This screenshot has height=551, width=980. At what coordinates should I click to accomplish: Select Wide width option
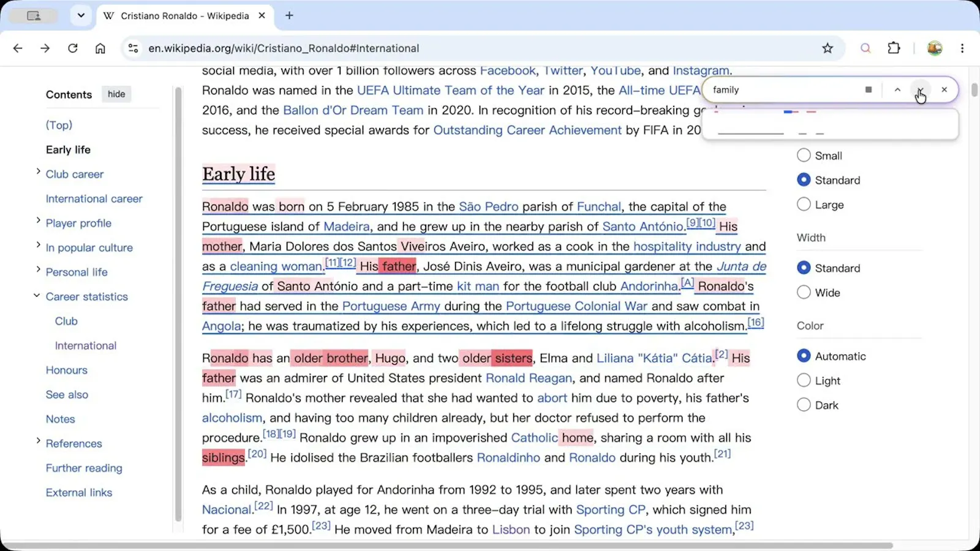pyautogui.click(x=804, y=293)
